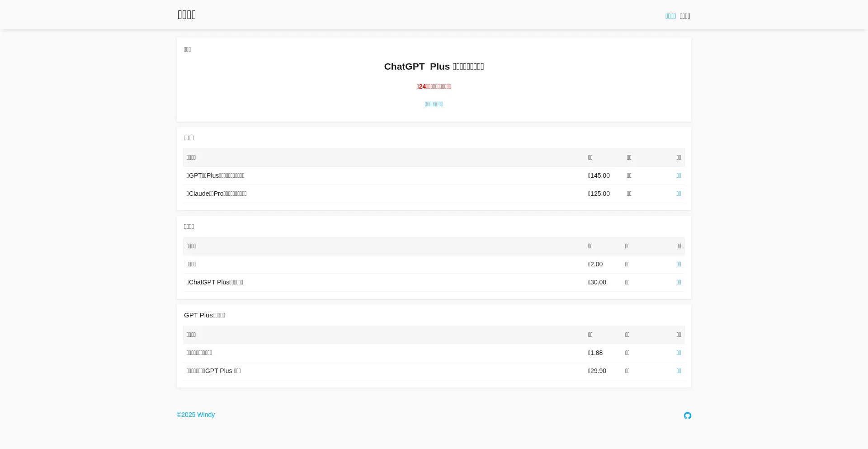Image resolution: width=868 pixels, height=449 pixels.
Task: Open the blue link under the red notice
Action: click(x=434, y=104)
